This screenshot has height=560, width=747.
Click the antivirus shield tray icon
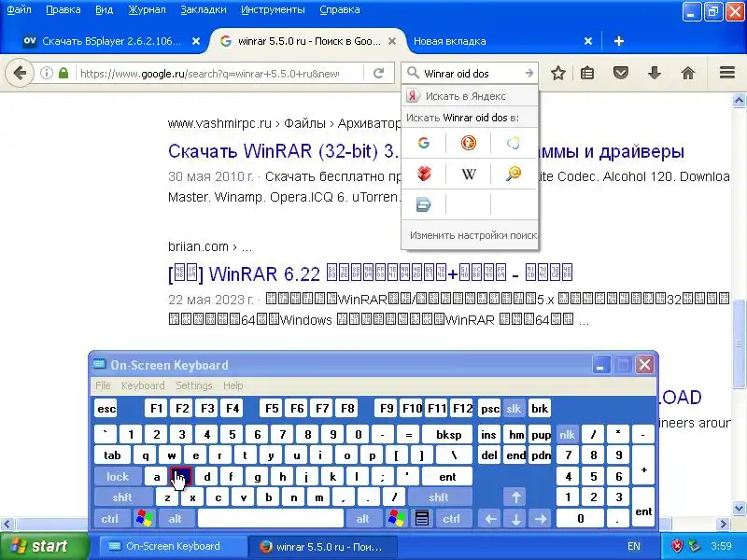(x=677, y=546)
